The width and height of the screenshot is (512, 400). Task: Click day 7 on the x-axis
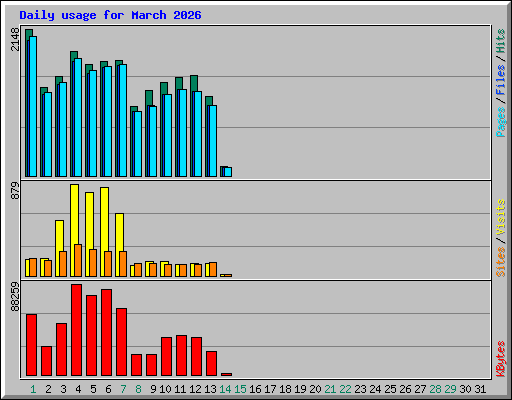pyautogui.click(x=123, y=389)
